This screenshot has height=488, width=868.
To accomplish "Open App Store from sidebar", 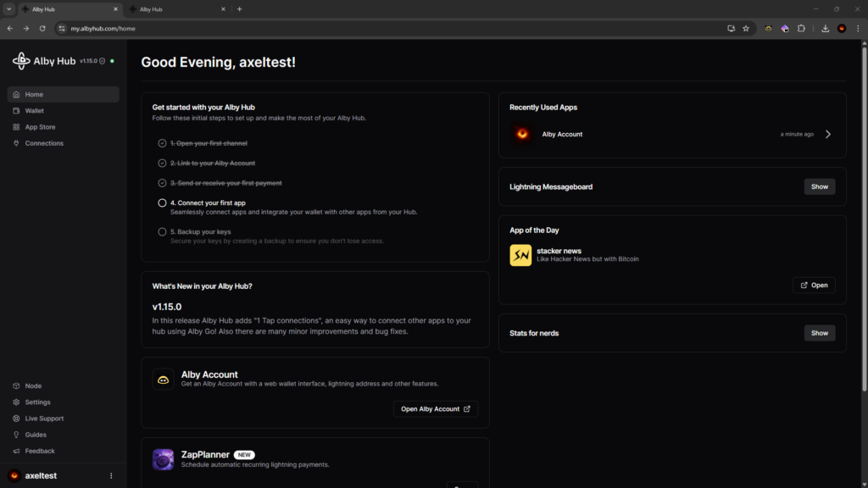I will (x=40, y=127).
